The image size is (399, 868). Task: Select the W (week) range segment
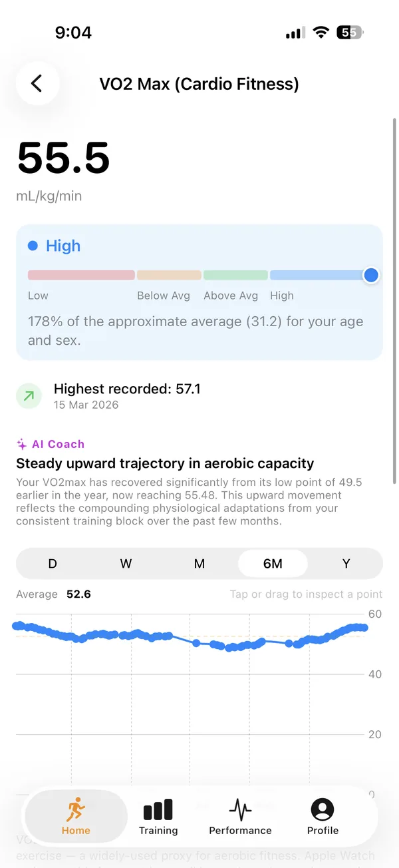[126, 564]
